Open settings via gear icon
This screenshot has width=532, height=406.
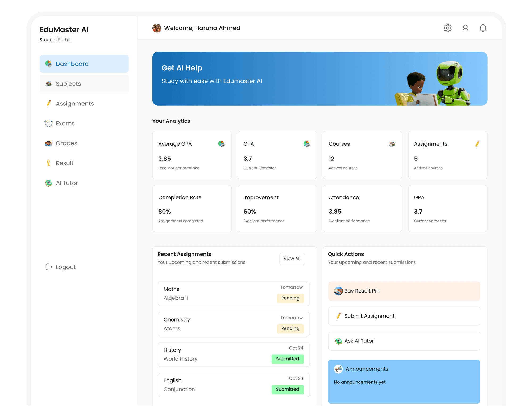448,28
